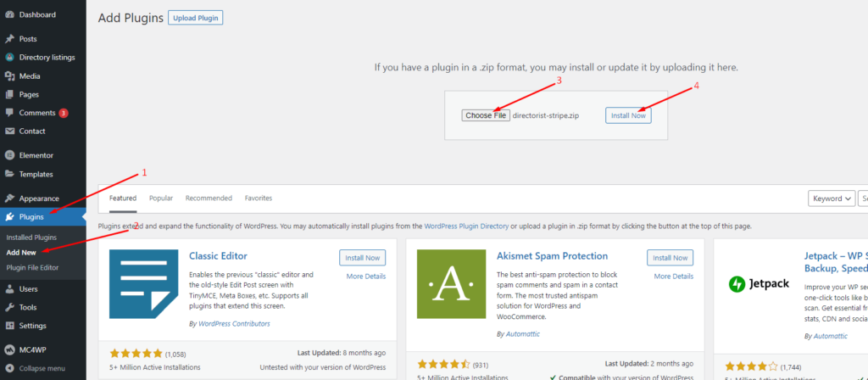This screenshot has height=380, width=868.
Task: Click the Classic Editor star rating
Action: [x=136, y=353]
